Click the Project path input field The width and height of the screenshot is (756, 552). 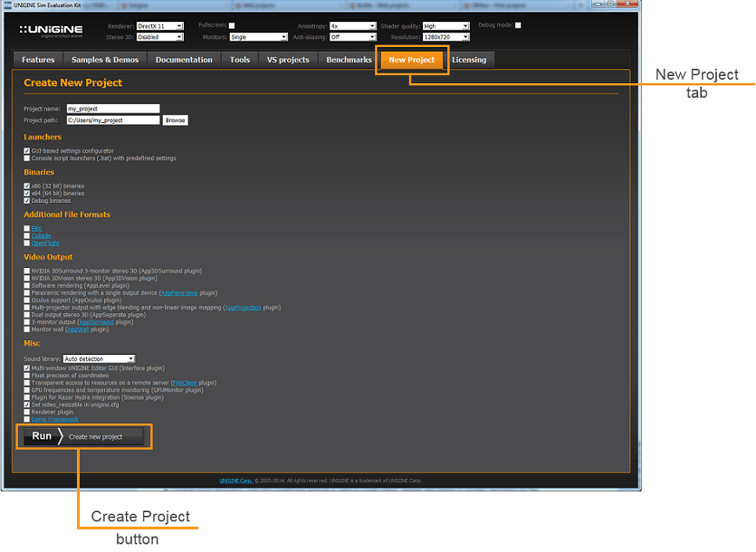[113, 120]
